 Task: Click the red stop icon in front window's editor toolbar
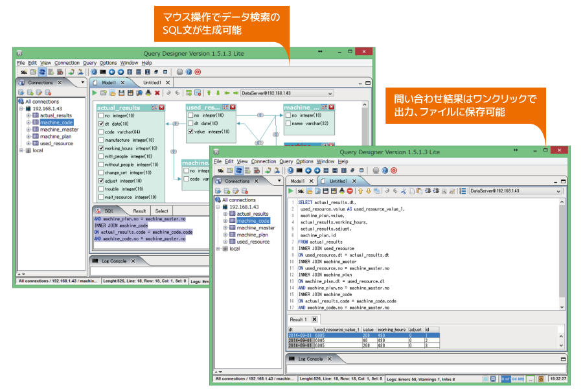[350, 190]
